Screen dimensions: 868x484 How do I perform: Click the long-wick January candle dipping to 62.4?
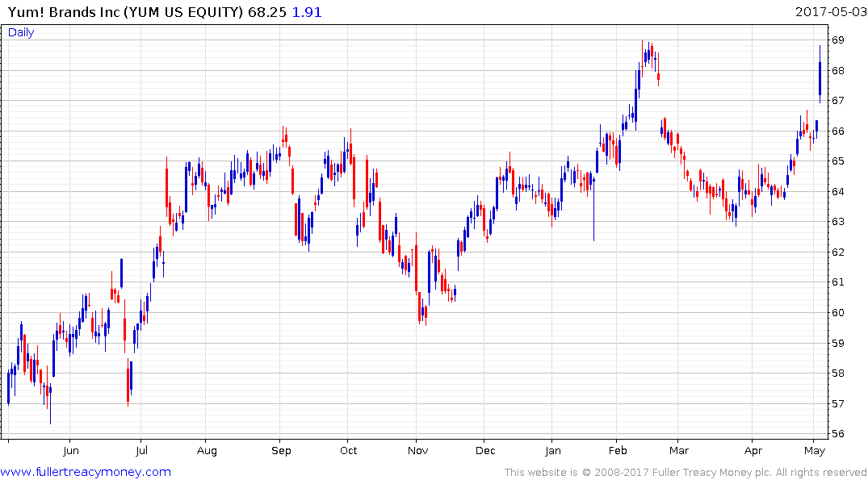pos(594,207)
